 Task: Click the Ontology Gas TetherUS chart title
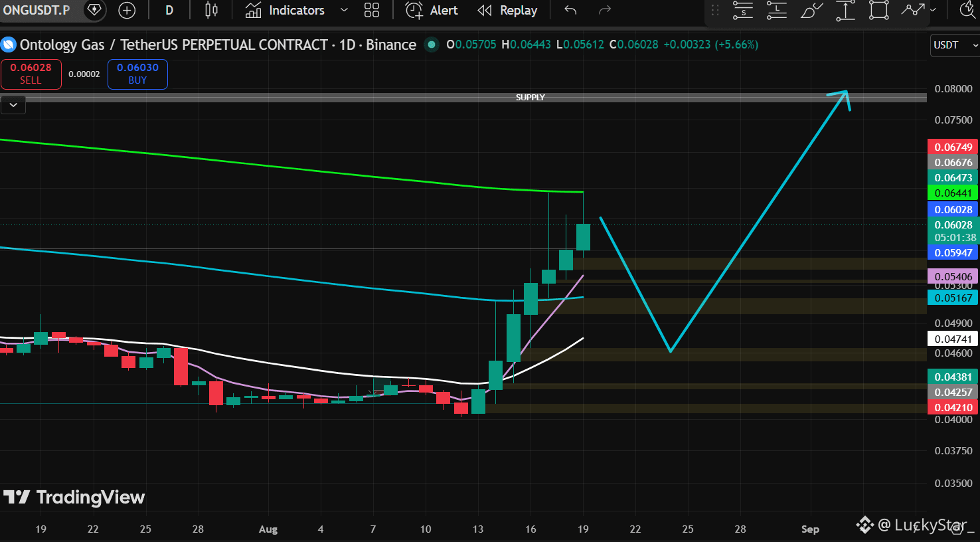(x=218, y=45)
